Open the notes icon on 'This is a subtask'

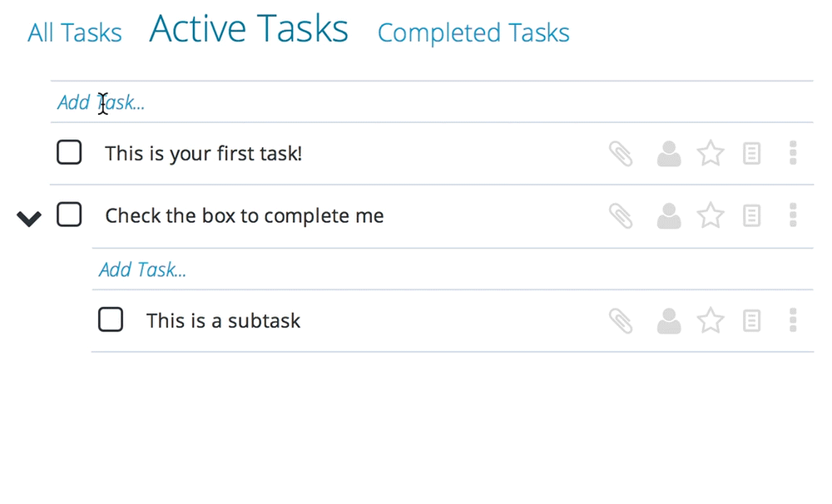coord(751,321)
